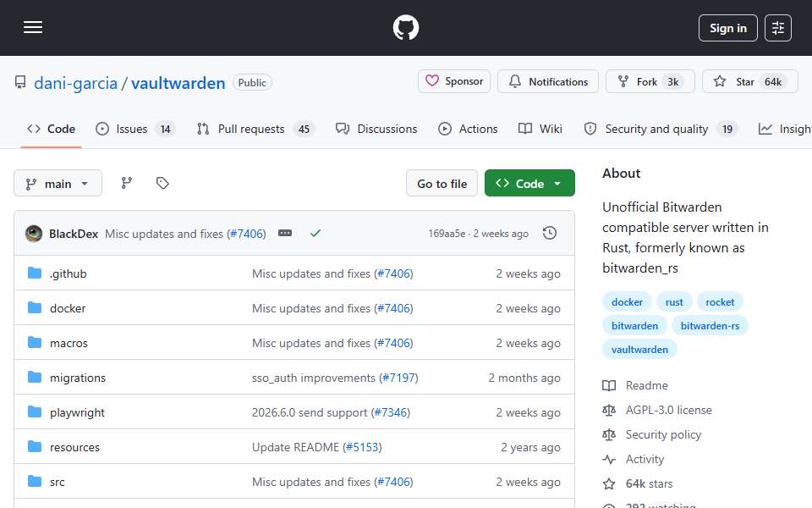The width and height of the screenshot is (812, 508).
Task: Click the heart Sponsor button
Action: click(454, 81)
